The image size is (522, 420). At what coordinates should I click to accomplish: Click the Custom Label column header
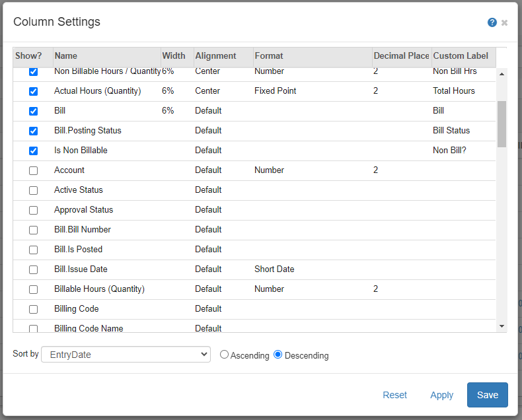click(463, 56)
